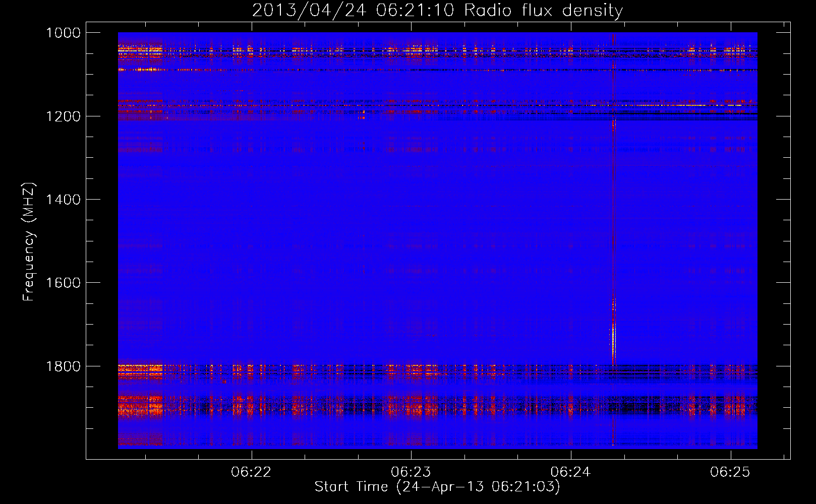
Task: Click the "Start Time (24-Apr-13 06:21:03)" axis label
Action: (x=437, y=487)
